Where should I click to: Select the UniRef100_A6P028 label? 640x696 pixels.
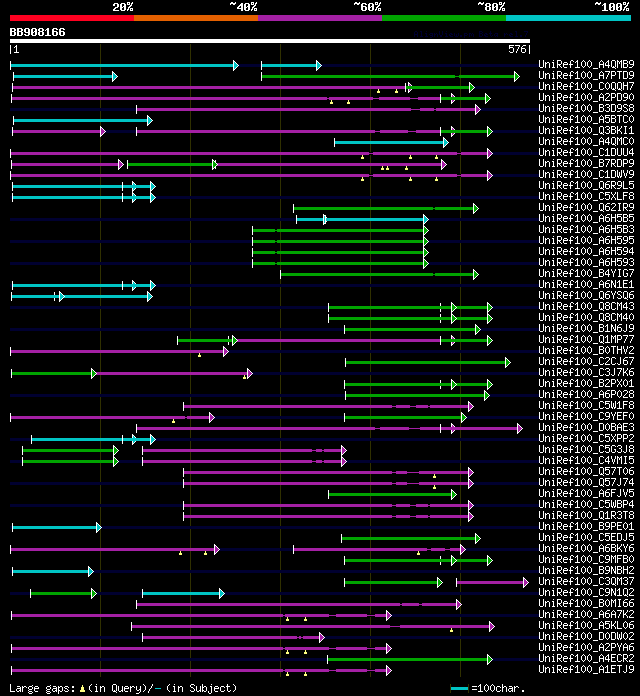(586, 394)
